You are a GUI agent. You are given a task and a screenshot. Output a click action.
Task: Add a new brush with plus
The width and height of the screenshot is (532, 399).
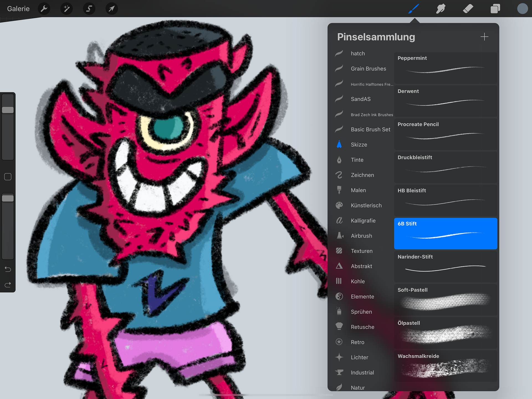(x=484, y=37)
